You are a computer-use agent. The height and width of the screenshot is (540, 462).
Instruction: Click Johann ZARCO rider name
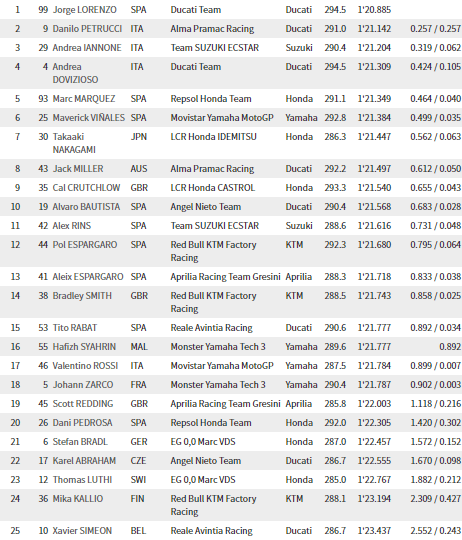pos(83,384)
